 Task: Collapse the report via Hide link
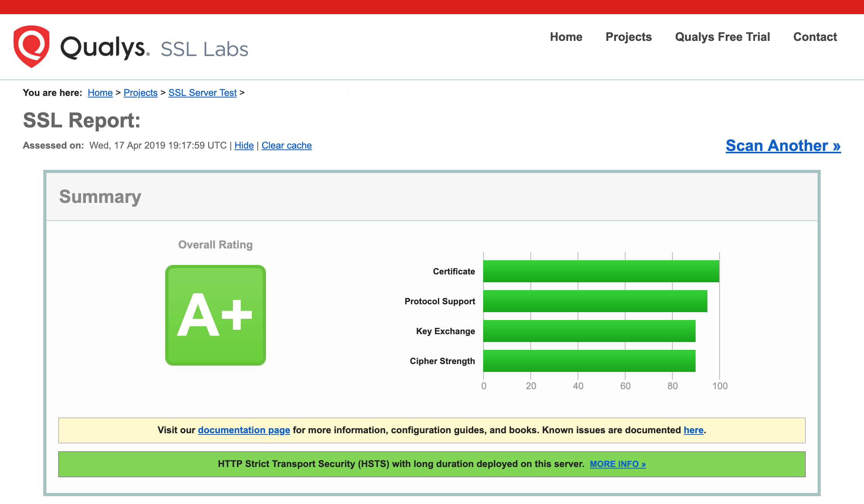[x=244, y=145]
